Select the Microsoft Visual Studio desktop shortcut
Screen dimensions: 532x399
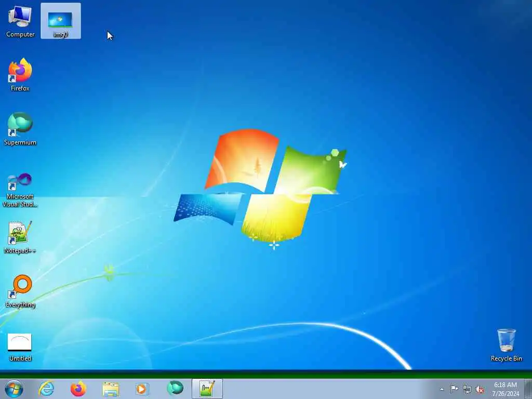[x=20, y=190]
